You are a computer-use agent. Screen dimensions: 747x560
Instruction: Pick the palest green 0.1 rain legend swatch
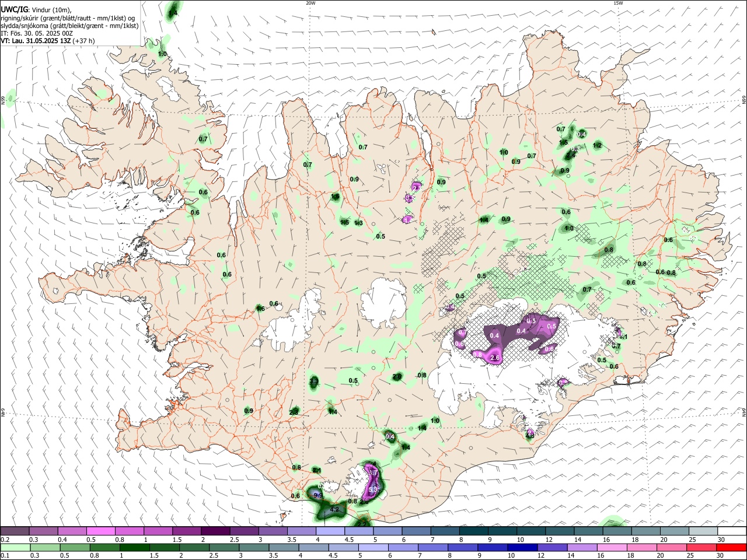15,547
